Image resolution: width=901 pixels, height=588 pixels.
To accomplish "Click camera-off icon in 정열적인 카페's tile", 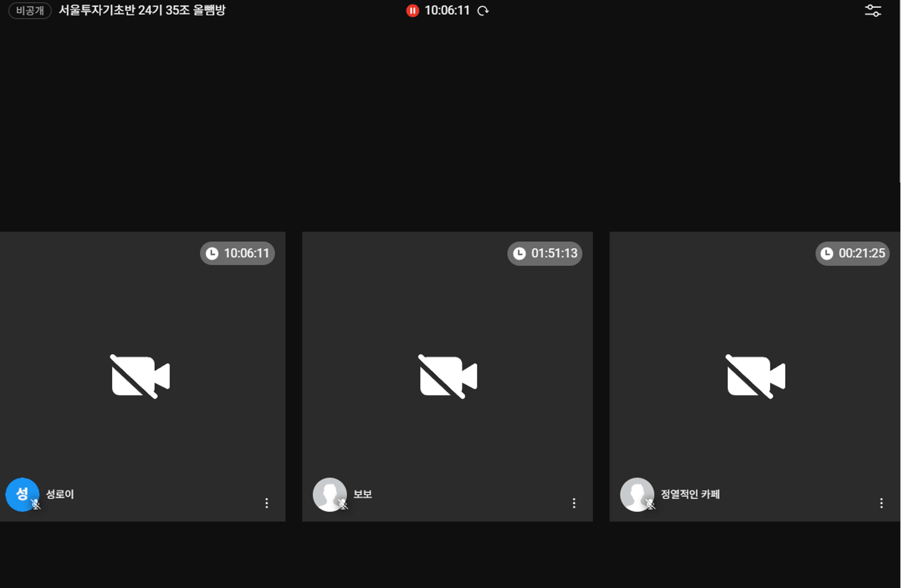I will (x=756, y=376).
